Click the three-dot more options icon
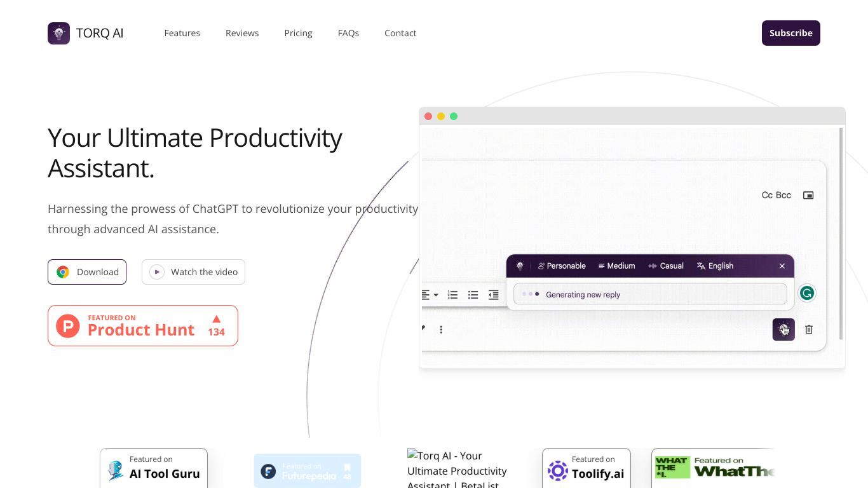This screenshot has height=488, width=868. coord(441,329)
